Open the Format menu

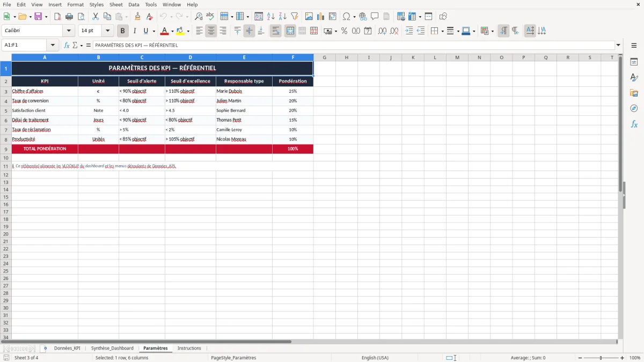coord(75,4)
